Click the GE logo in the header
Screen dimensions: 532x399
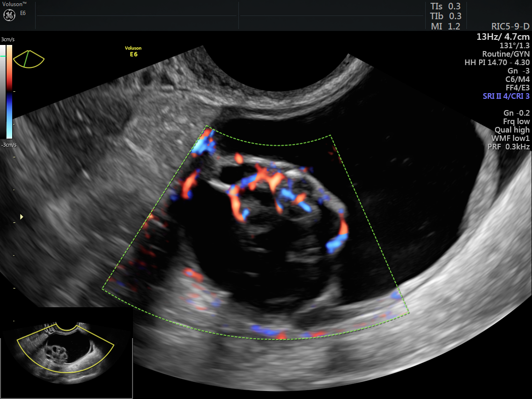pos(9,15)
